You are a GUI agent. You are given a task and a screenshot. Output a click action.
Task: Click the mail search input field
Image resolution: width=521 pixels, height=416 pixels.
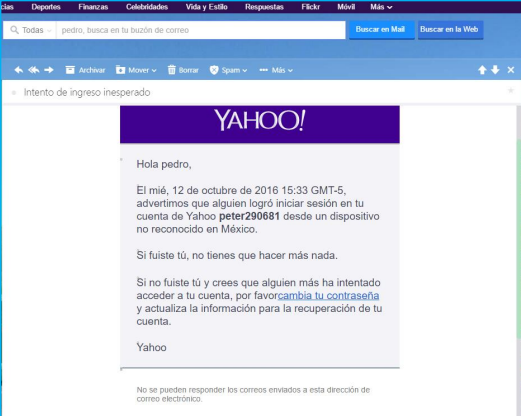[x=201, y=30]
